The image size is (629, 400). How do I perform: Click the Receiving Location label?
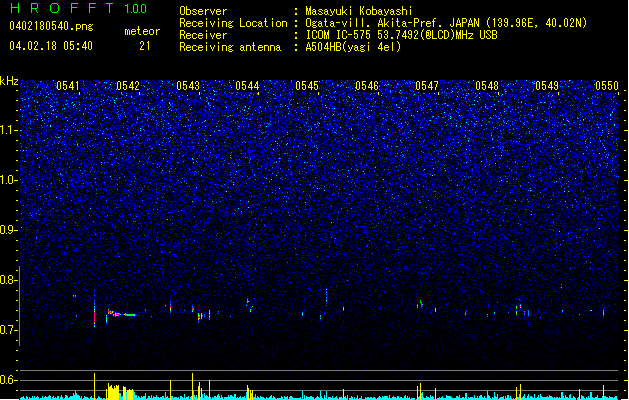[x=233, y=23]
